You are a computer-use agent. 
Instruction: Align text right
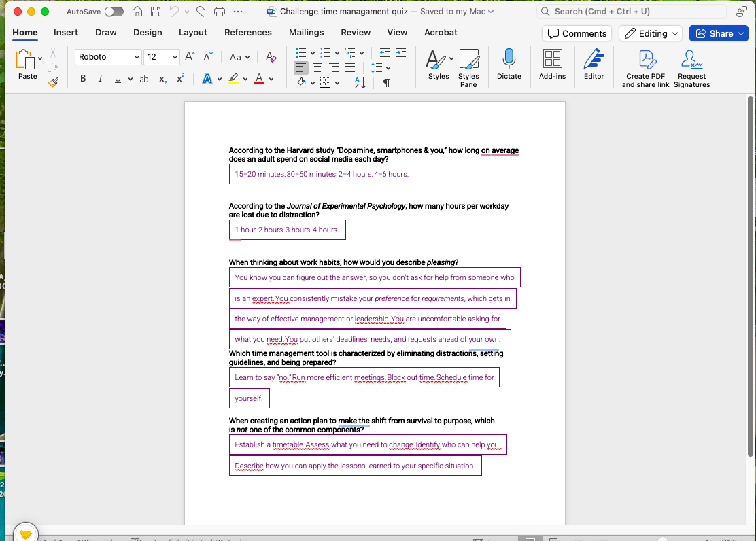[334, 68]
